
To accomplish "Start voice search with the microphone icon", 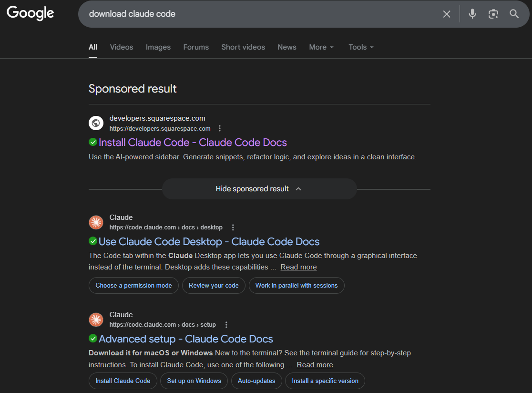I will (x=472, y=14).
